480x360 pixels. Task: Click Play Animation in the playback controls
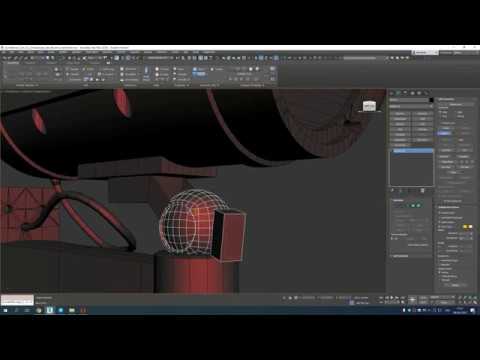click(x=392, y=297)
